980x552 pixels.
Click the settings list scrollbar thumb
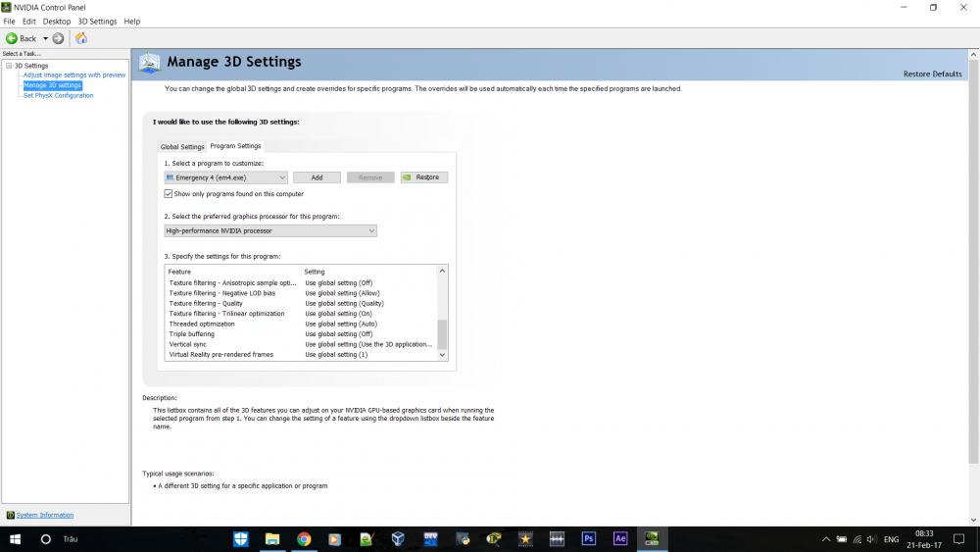[442, 334]
